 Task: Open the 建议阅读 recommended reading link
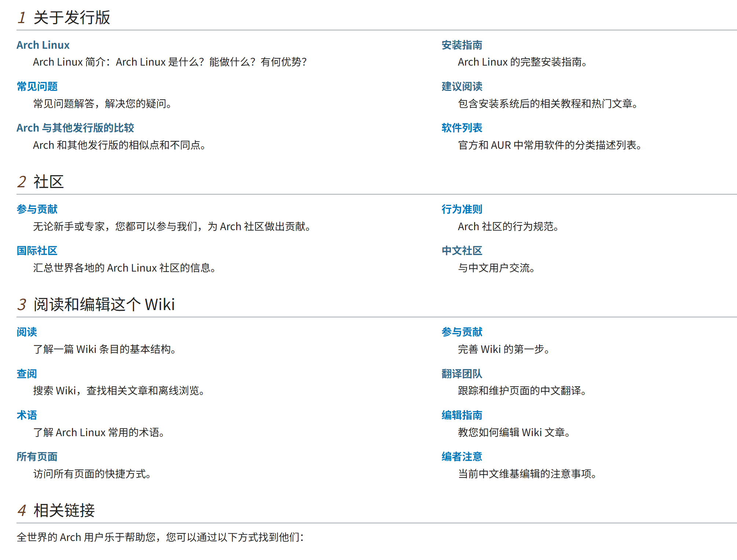(462, 86)
